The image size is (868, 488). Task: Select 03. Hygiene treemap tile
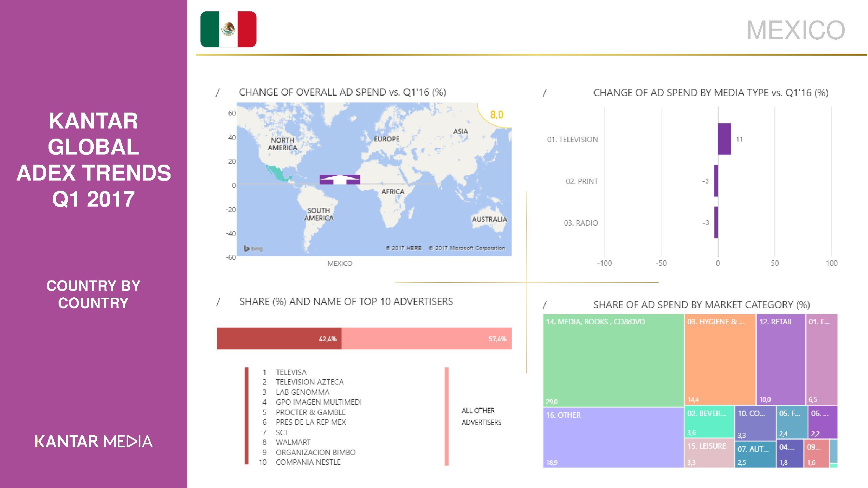click(x=720, y=359)
